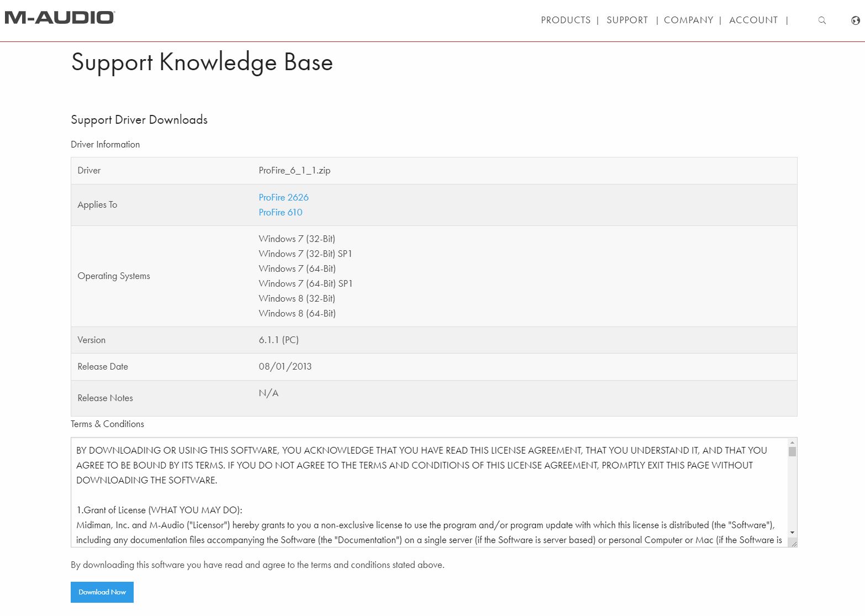Viewport: 865px width, 616px height.
Task: Click the release date 08/01/2013
Action: point(285,366)
